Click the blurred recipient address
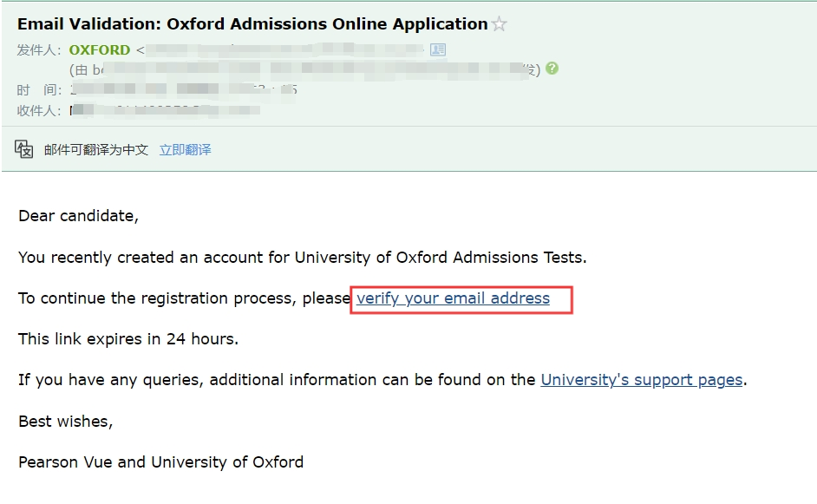The image size is (817, 504). tap(165, 110)
